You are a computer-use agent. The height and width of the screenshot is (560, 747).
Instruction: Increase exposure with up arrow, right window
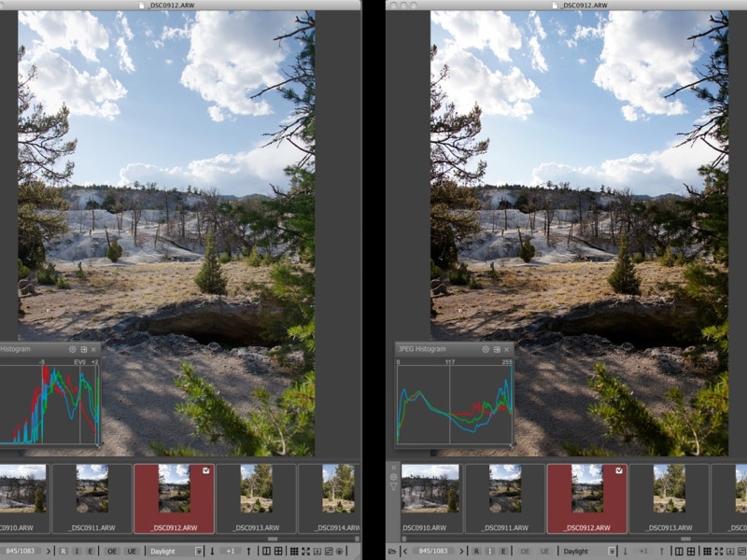pyautogui.click(x=662, y=551)
